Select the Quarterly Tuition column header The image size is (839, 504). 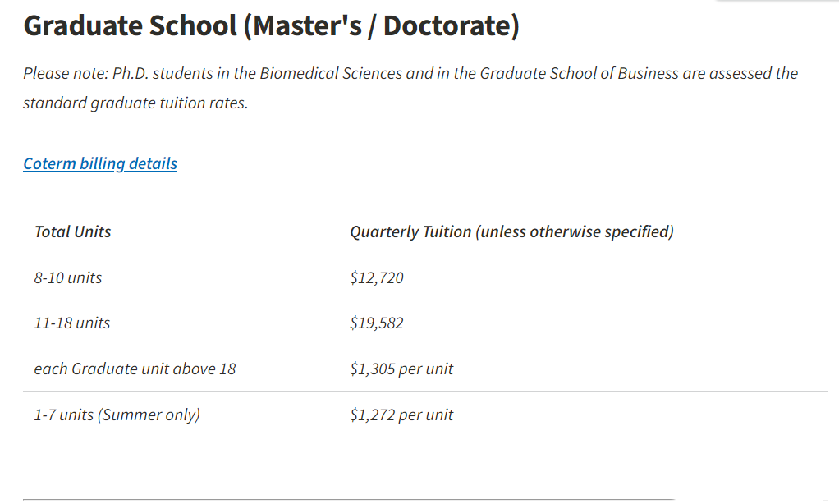tap(511, 231)
